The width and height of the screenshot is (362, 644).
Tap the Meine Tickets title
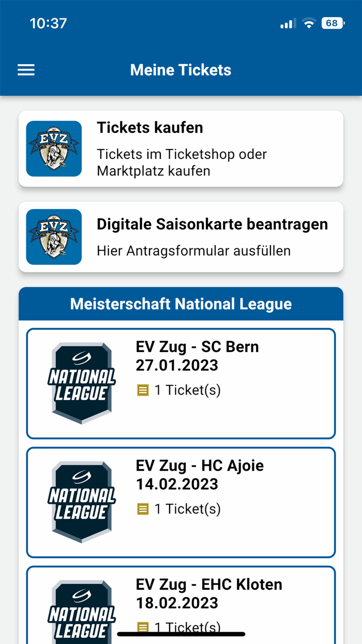pyautogui.click(x=181, y=69)
